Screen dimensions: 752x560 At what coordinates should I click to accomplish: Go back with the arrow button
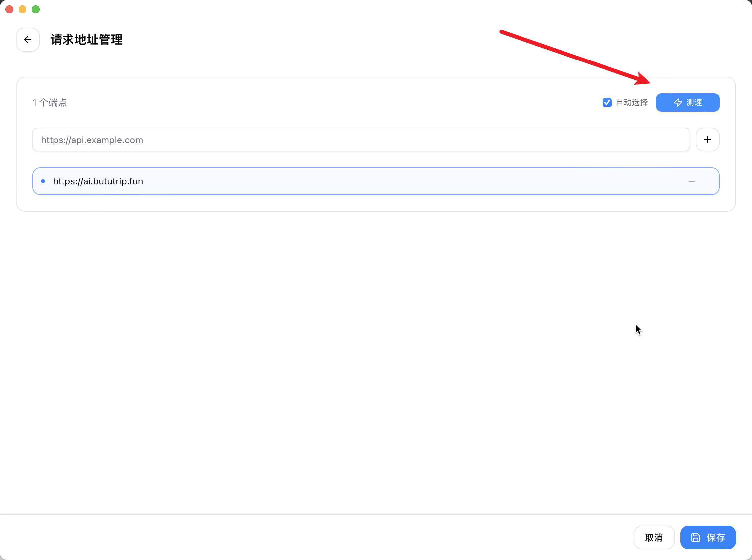(x=28, y=40)
